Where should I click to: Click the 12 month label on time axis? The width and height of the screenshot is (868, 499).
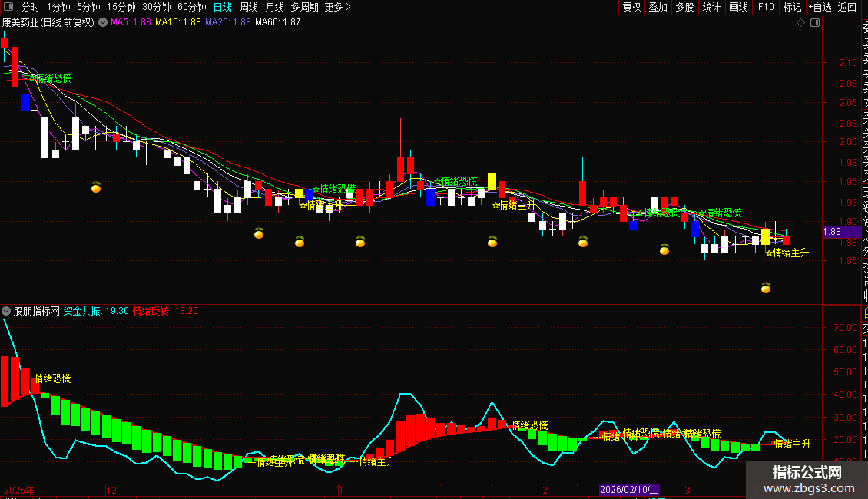tap(111, 490)
